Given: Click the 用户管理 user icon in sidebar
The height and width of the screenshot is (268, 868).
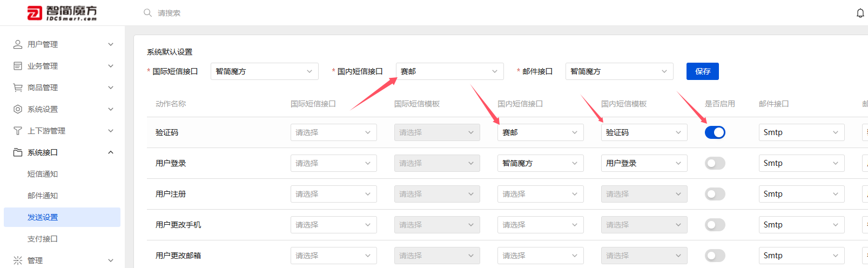Looking at the screenshot, I should [x=18, y=44].
